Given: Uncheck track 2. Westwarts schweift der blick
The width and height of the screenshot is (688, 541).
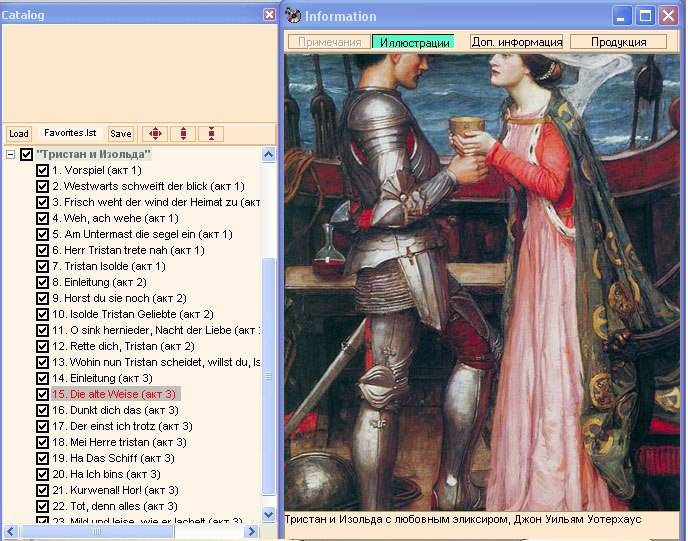Looking at the screenshot, I should [43, 186].
